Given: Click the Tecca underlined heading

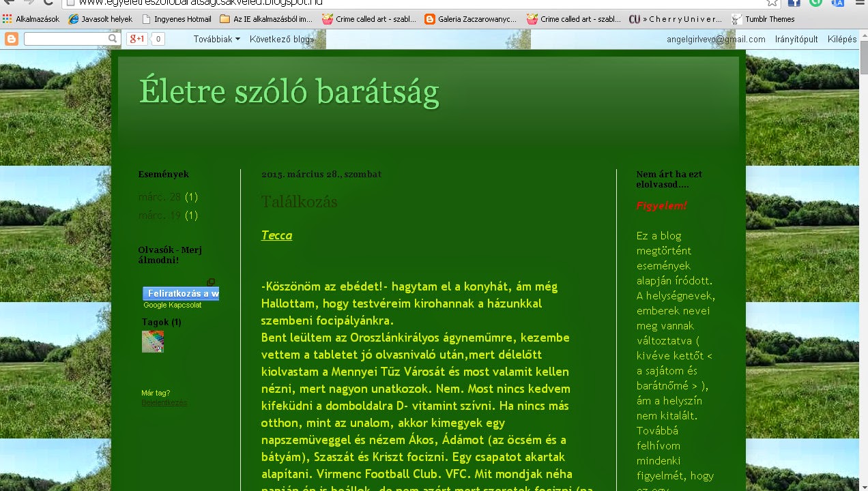Looking at the screenshot, I should pos(276,235).
